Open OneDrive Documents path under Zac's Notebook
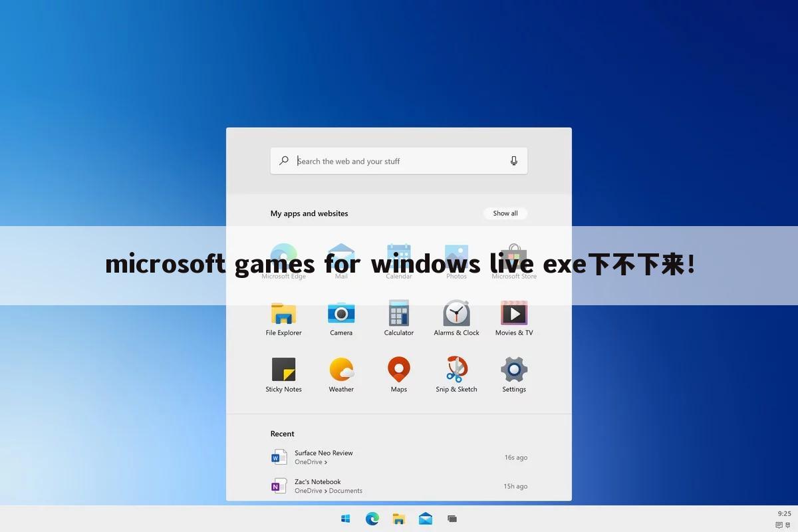 pos(329,491)
